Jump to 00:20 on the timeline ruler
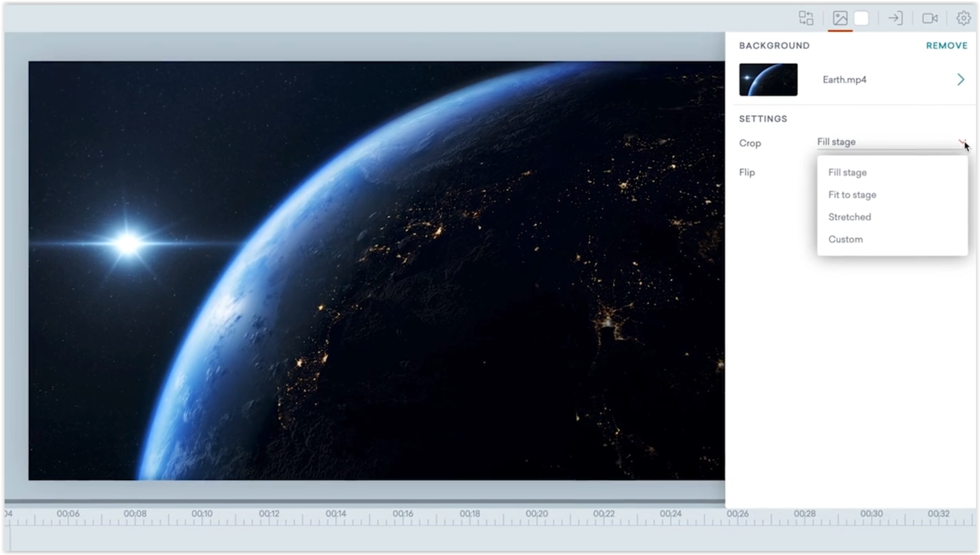 point(536,514)
